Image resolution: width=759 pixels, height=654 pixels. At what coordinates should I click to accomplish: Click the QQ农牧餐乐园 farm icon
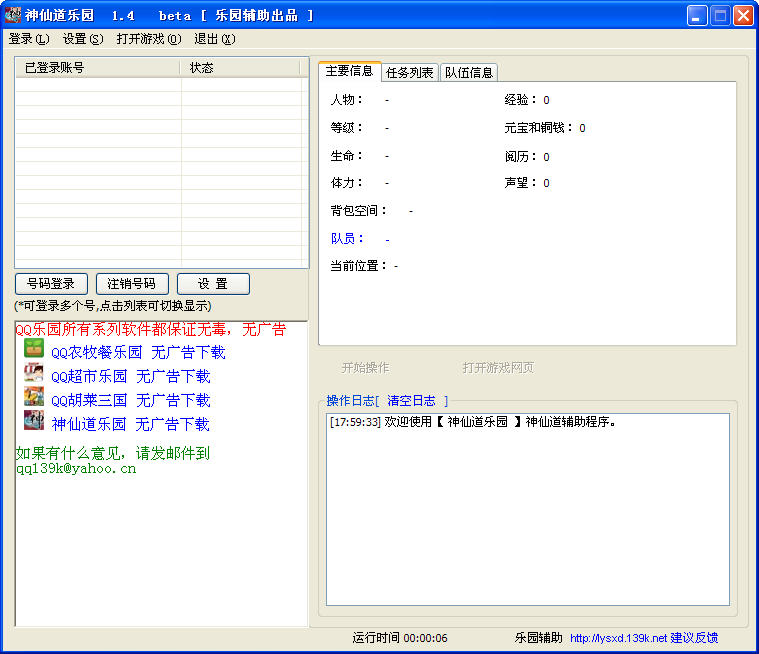34,349
